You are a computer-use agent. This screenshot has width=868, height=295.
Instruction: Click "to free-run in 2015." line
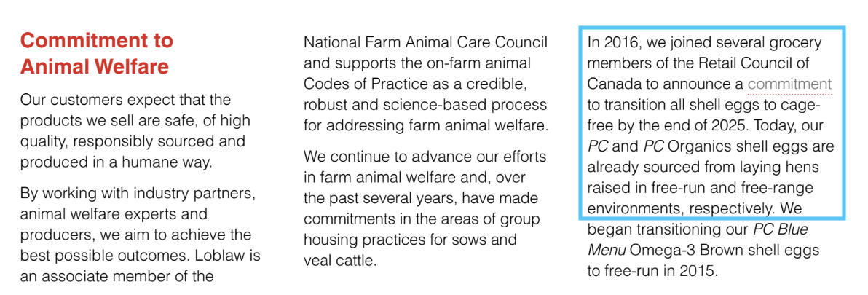pyautogui.click(x=652, y=271)
